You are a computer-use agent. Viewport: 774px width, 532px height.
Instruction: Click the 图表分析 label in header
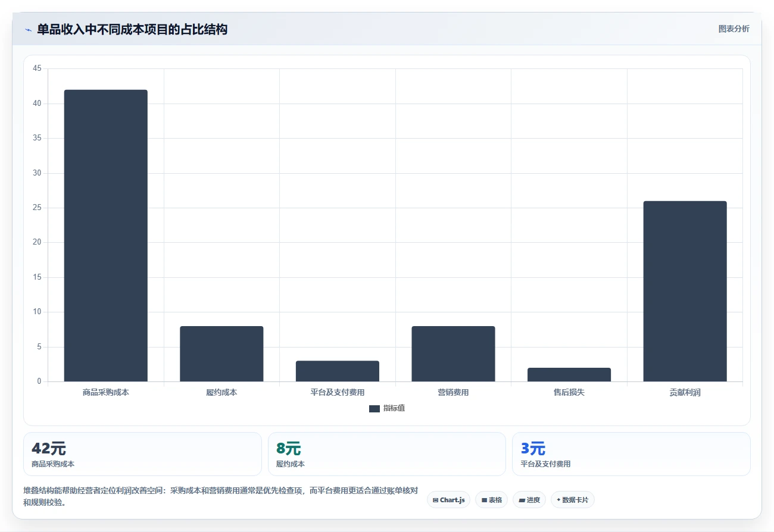coord(734,29)
